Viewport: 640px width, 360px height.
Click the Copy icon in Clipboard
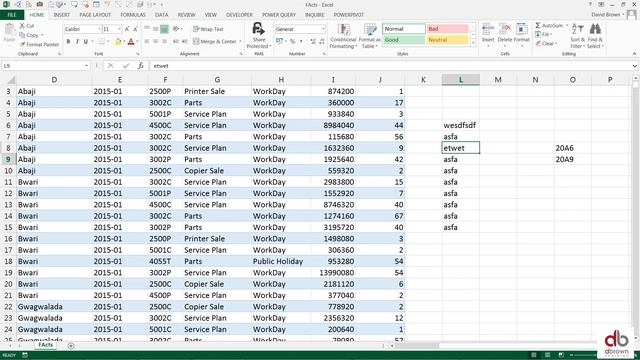click(22, 35)
